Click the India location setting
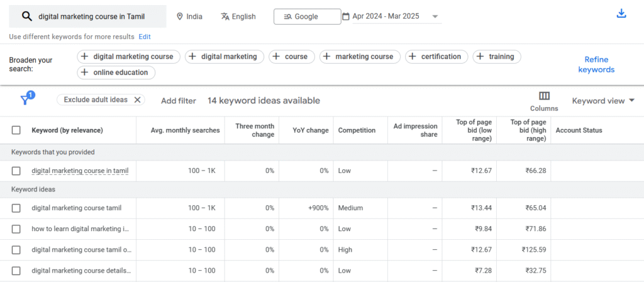644x282 pixels. click(x=189, y=16)
